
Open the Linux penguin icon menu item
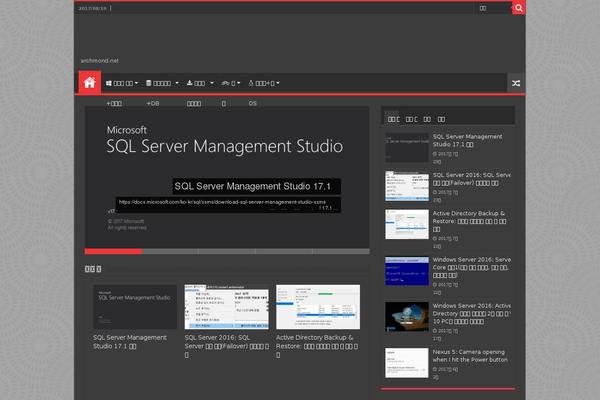(x=264, y=83)
